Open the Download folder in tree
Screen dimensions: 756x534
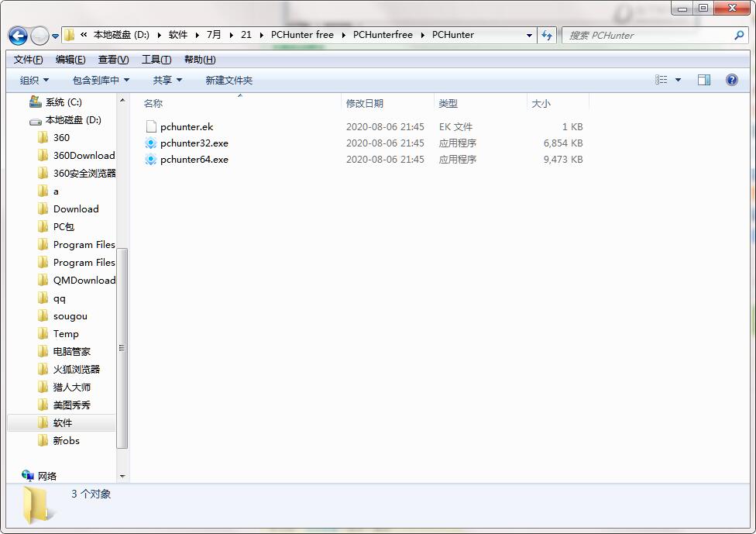pos(68,209)
